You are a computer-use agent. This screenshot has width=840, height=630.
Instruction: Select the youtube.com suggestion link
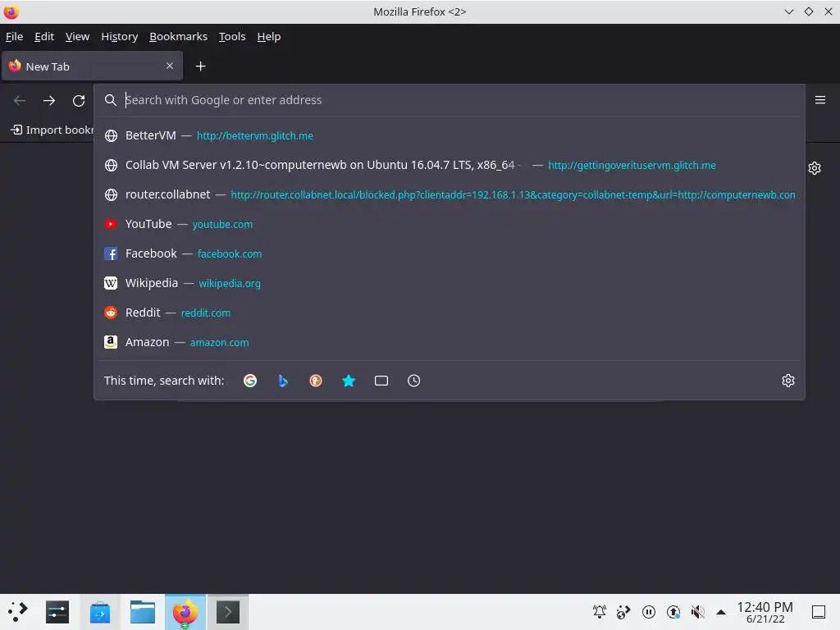click(x=222, y=225)
